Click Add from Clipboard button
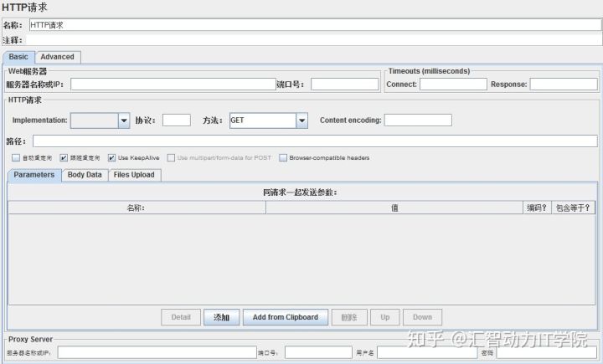Viewport: 603px width, 364px height. [x=285, y=317]
